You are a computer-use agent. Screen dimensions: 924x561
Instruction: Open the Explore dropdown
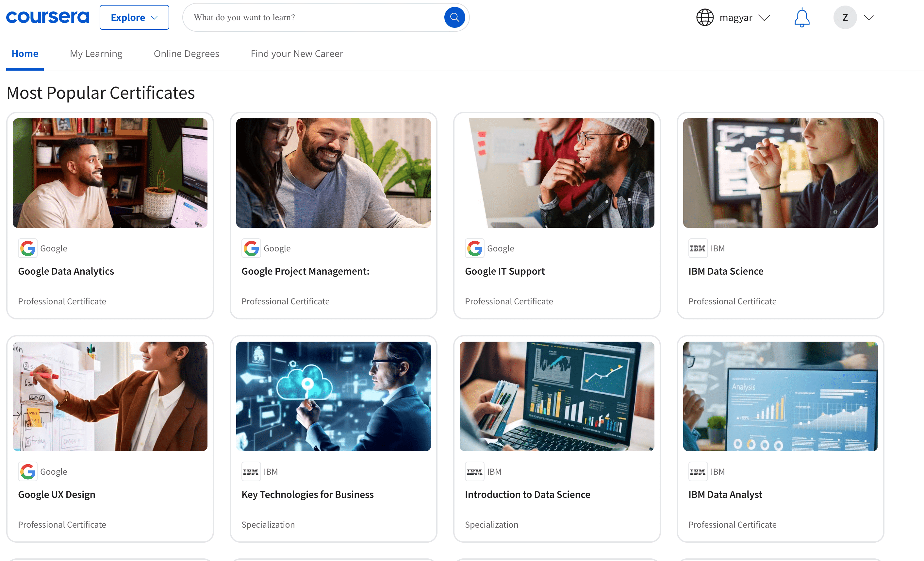pyautogui.click(x=134, y=17)
